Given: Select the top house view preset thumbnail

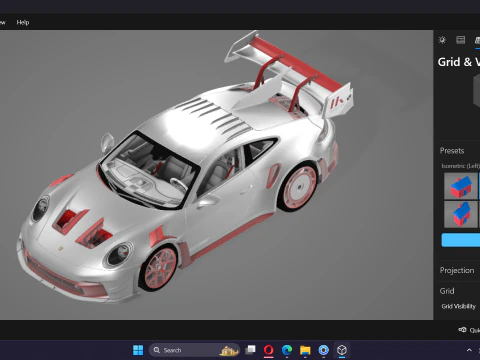Looking at the screenshot, I should (461, 186).
